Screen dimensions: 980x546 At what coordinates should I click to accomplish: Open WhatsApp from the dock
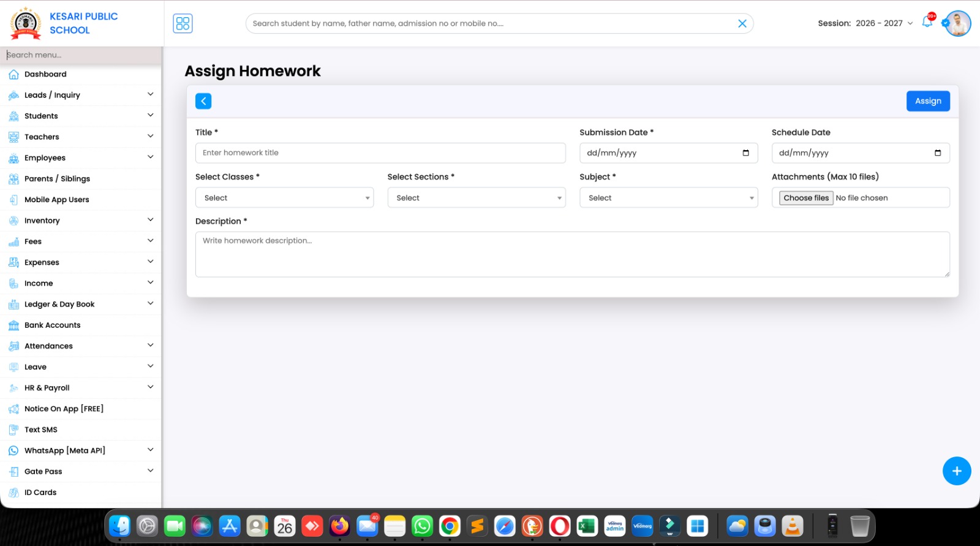coord(422,526)
